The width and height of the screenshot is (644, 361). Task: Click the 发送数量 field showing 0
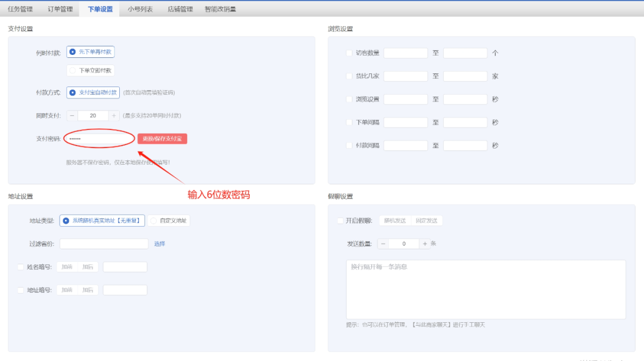point(404,244)
